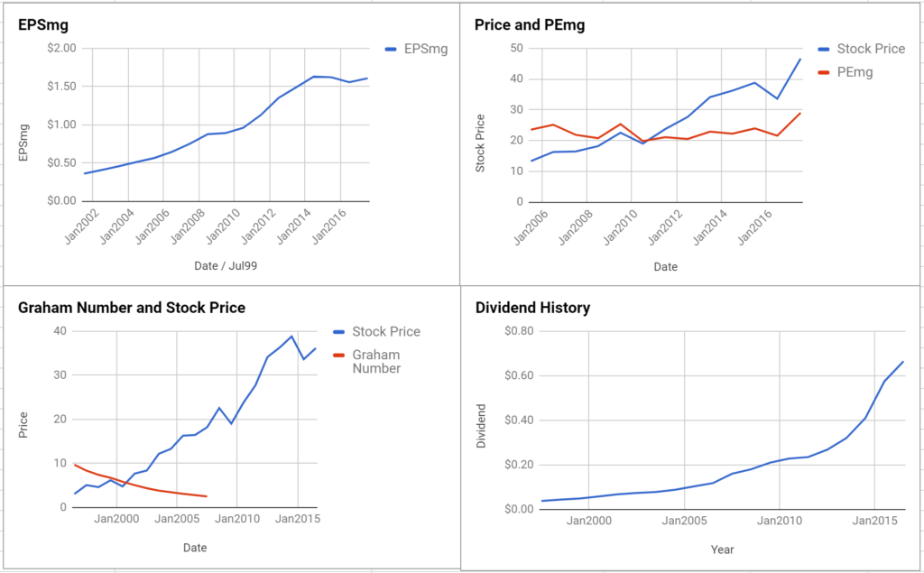924x573 pixels.
Task: Select the PEmg legend text
Action: click(855, 72)
